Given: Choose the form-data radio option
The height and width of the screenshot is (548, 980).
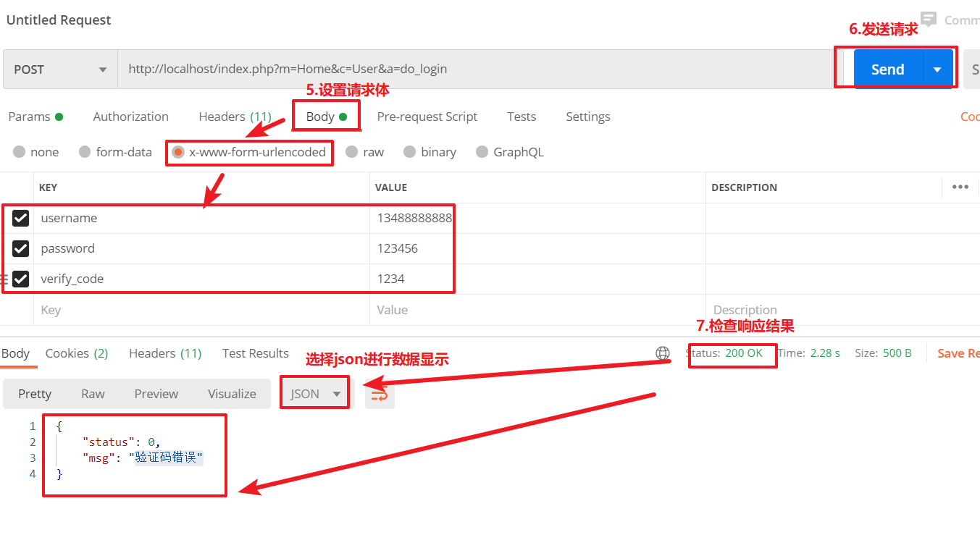Looking at the screenshot, I should coord(85,152).
